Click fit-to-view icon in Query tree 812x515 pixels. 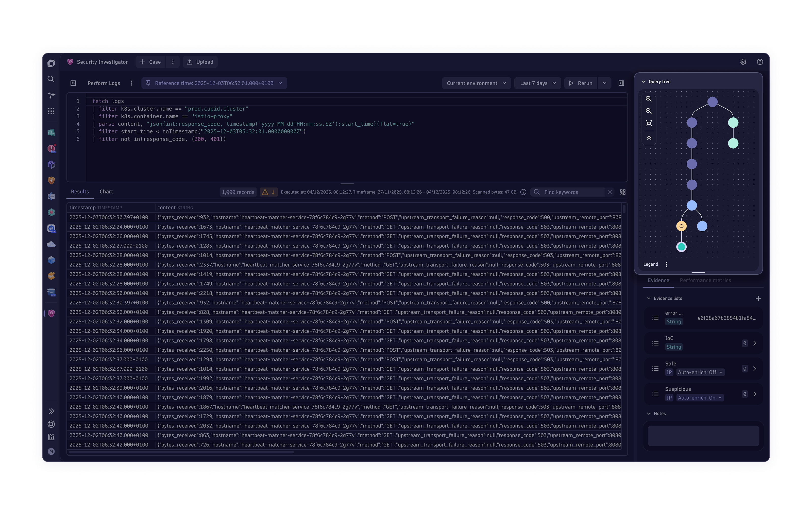(x=648, y=123)
